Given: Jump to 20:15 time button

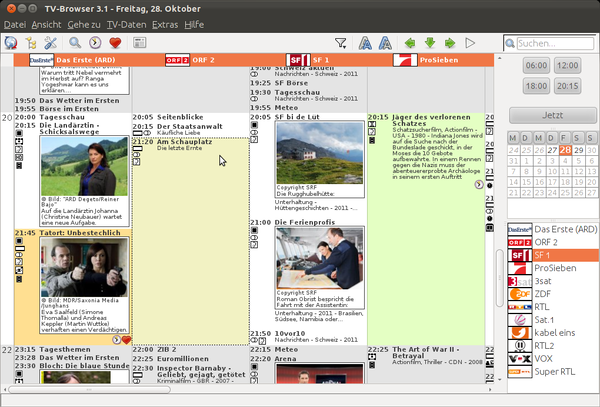Looking at the screenshot, I should 567,86.
